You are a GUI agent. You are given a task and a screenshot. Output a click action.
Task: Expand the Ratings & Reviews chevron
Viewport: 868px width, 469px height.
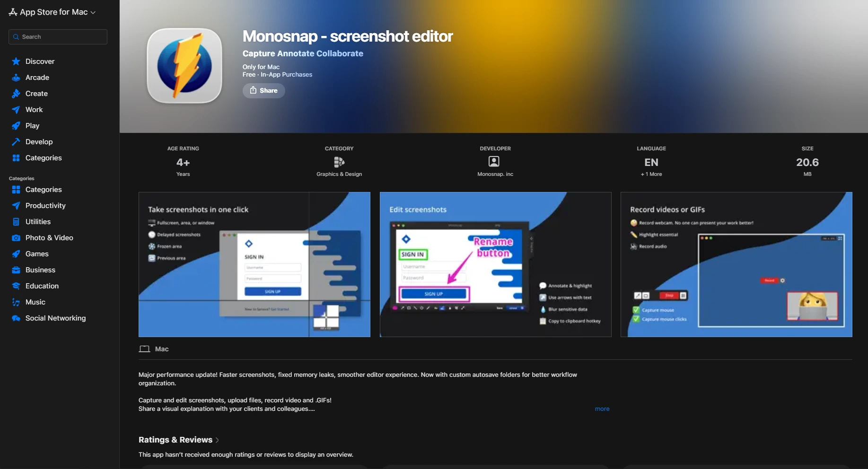click(217, 440)
